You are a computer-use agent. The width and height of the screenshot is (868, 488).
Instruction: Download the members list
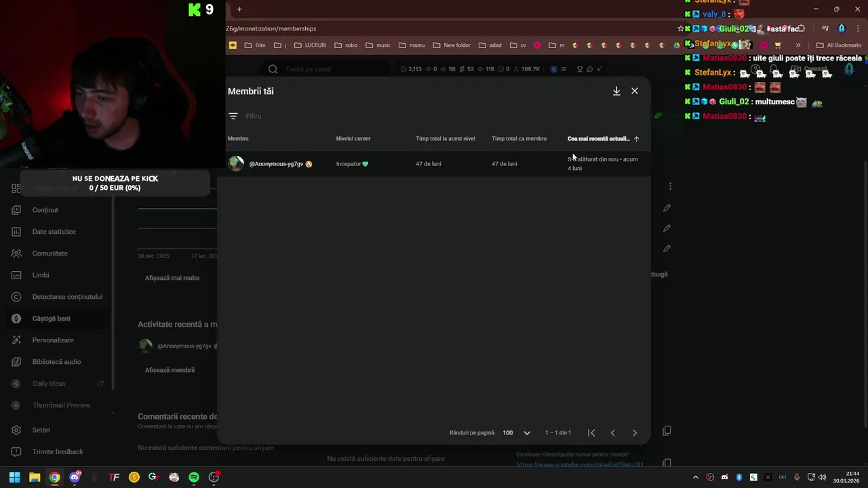pyautogui.click(x=616, y=91)
